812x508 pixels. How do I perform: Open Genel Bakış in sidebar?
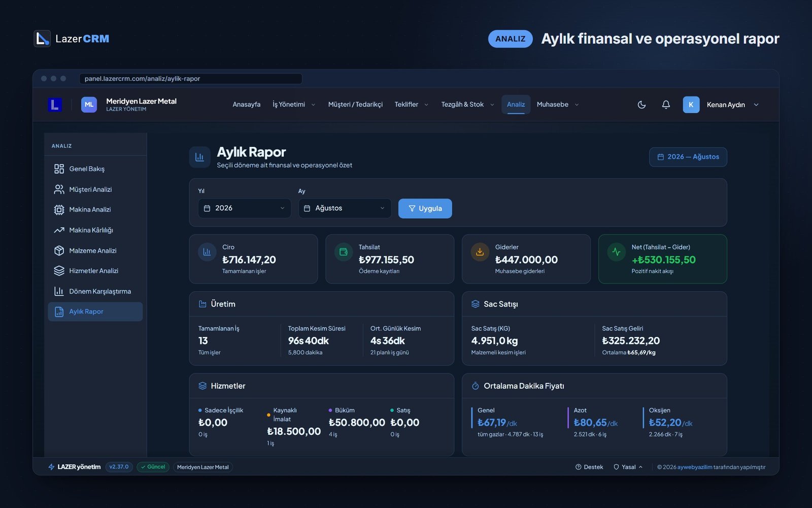(x=95, y=169)
